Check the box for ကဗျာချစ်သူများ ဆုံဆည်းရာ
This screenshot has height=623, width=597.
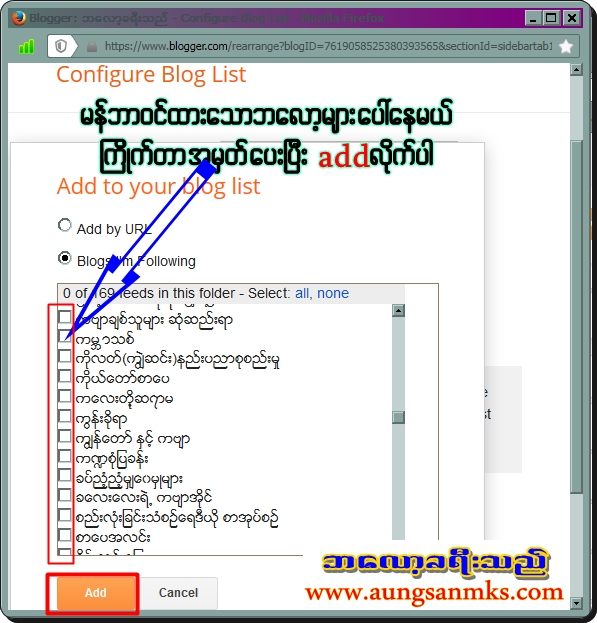tap(64, 317)
